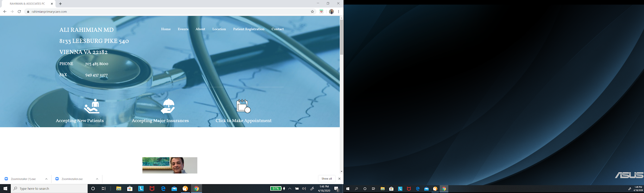Image resolution: width=644 pixels, height=193 pixels.
Task: Bookmark this page with the star icon
Action: (x=312, y=12)
